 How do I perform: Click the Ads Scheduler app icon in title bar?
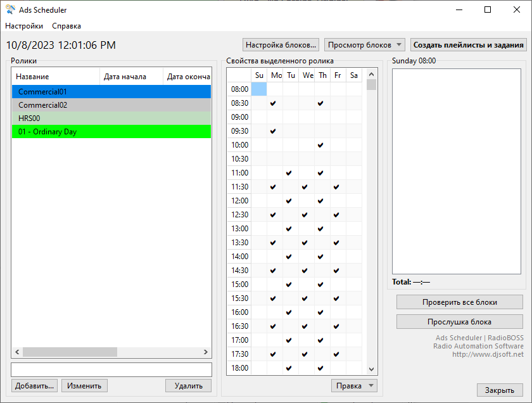point(10,10)
